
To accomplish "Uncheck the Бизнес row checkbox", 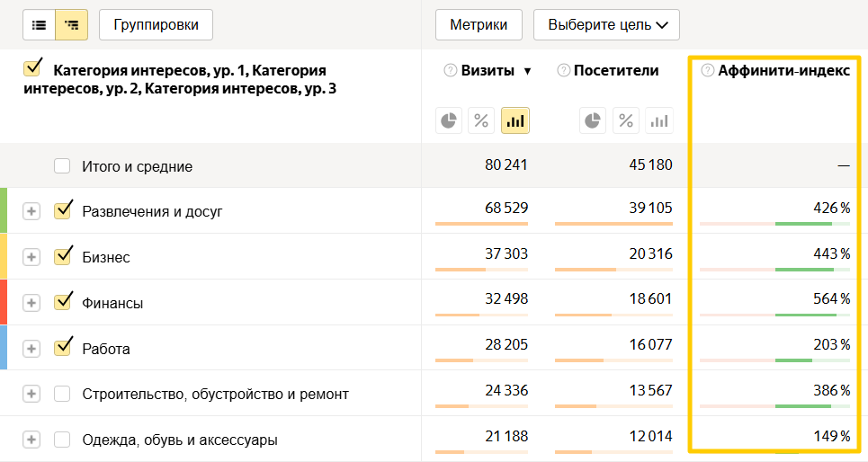I will point(62,256).
